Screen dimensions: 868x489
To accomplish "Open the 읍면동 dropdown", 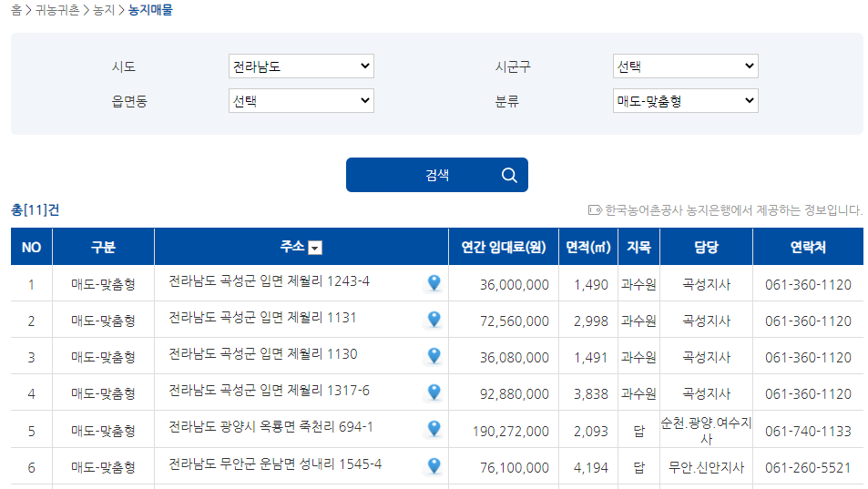I will 301,101.
